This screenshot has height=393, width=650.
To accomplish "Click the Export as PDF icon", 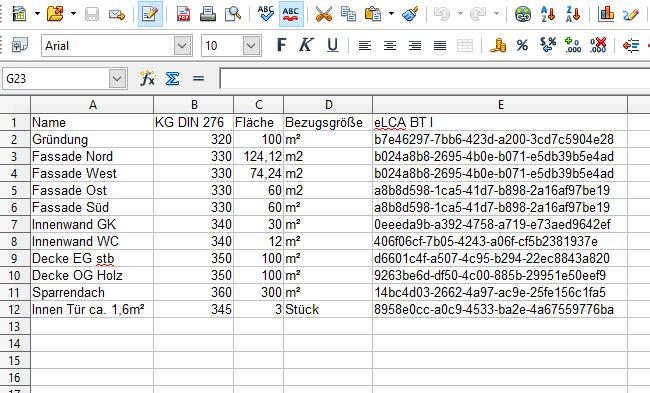I will point(183,14).
